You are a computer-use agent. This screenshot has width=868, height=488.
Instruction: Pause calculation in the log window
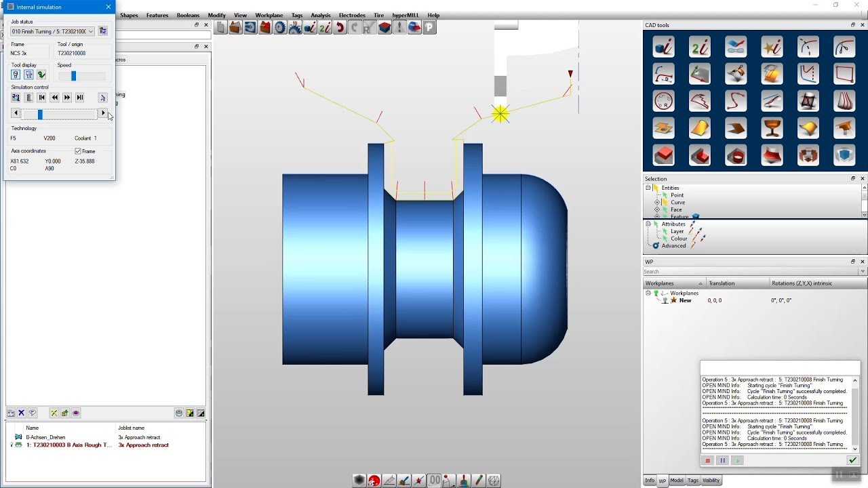click(x=722, y=460)
